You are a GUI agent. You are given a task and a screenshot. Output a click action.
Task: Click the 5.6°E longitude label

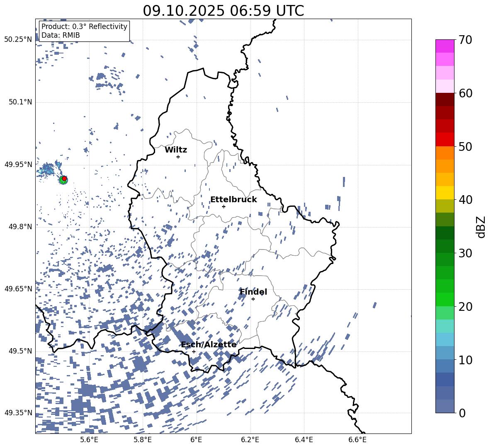coord(89,440)
